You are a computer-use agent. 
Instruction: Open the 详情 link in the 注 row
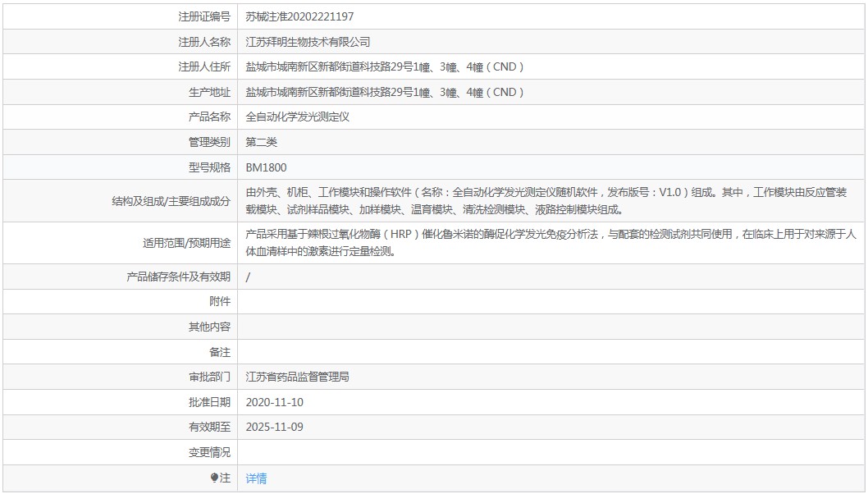point(256,478)
